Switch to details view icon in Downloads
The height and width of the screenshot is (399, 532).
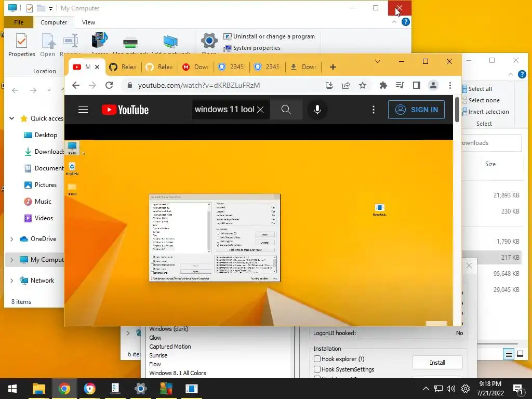(x=509, y=354)
